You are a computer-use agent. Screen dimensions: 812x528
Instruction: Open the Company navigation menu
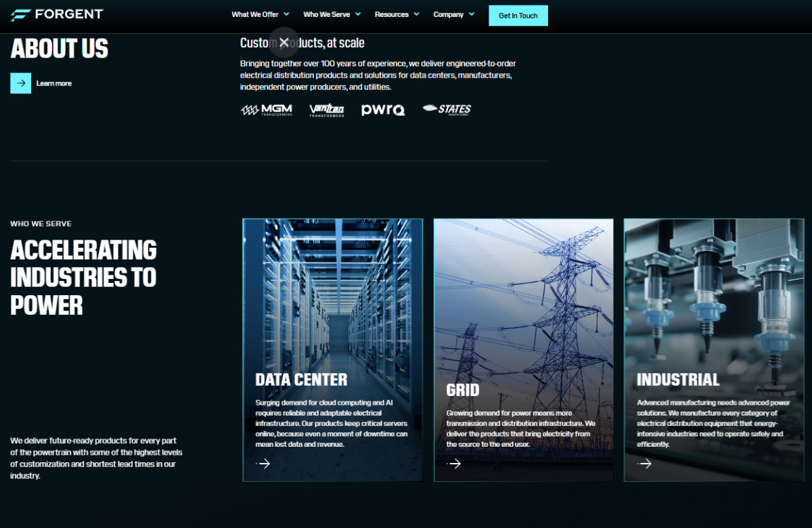coord(453,14)
